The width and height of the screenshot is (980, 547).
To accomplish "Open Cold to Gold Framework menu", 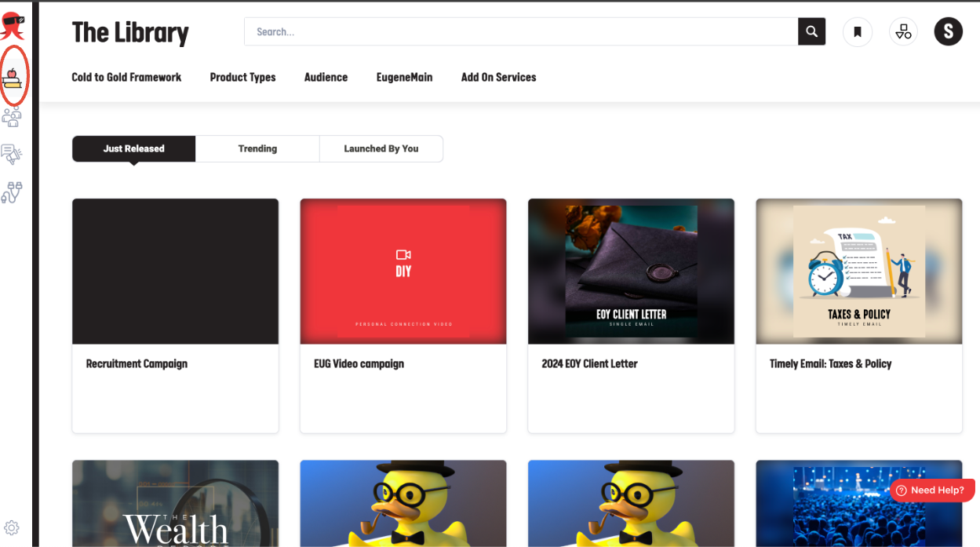I will (126, 77).
